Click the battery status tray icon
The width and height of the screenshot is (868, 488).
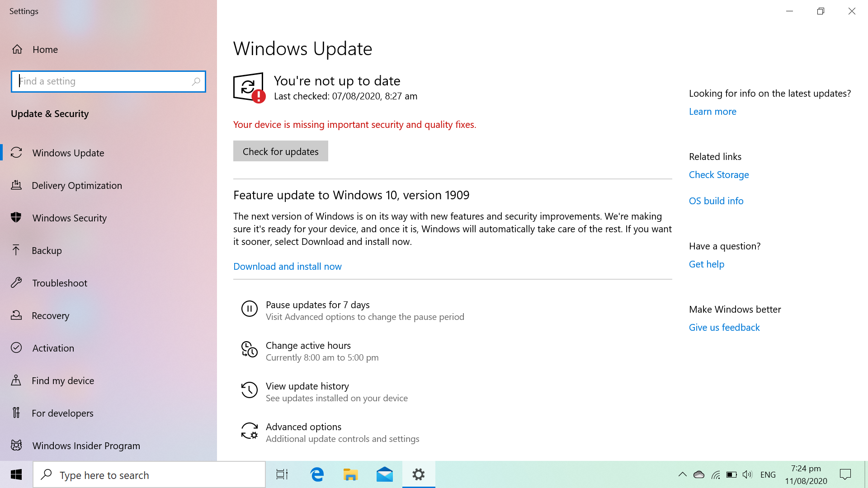click(x=731, y=474)
